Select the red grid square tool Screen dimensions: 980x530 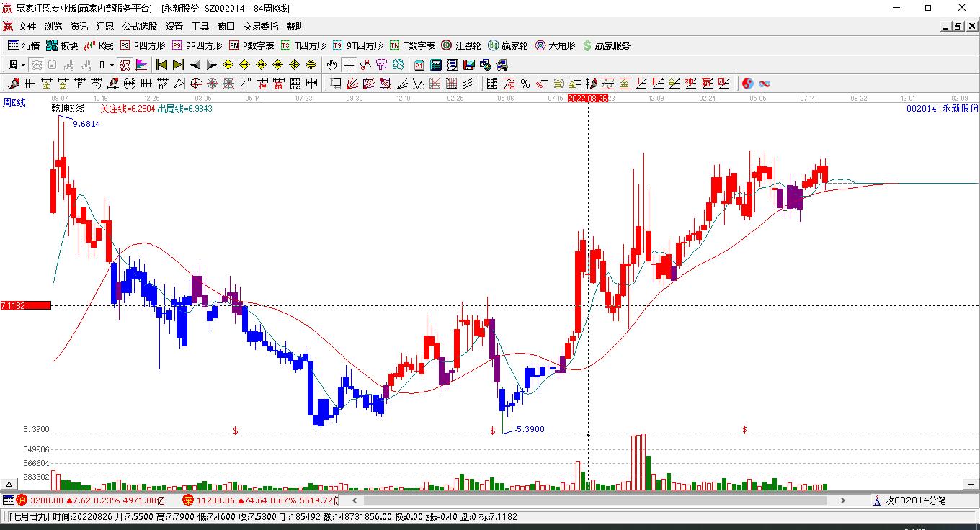[435, 84]
